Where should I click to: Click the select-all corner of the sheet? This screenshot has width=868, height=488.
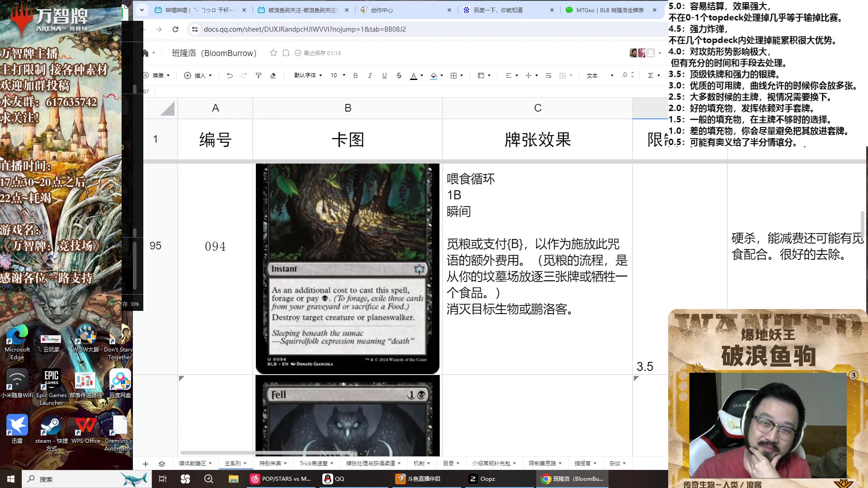(160, 108)
